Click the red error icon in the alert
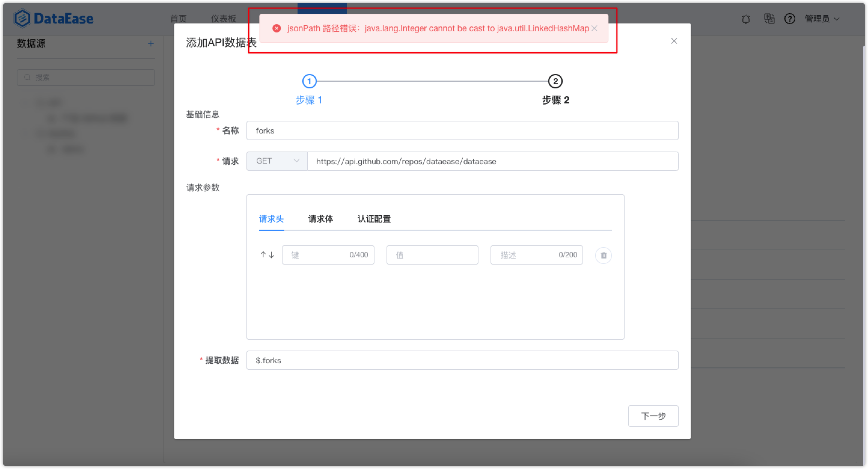Viewport: 868px width, 469px height. coord(277,28)
